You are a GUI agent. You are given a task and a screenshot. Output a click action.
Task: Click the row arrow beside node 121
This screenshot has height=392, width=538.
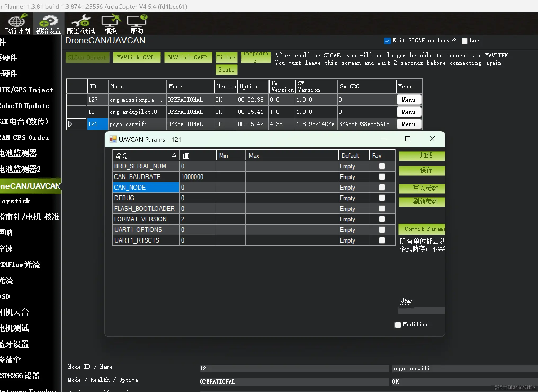(x=70, y=124)
